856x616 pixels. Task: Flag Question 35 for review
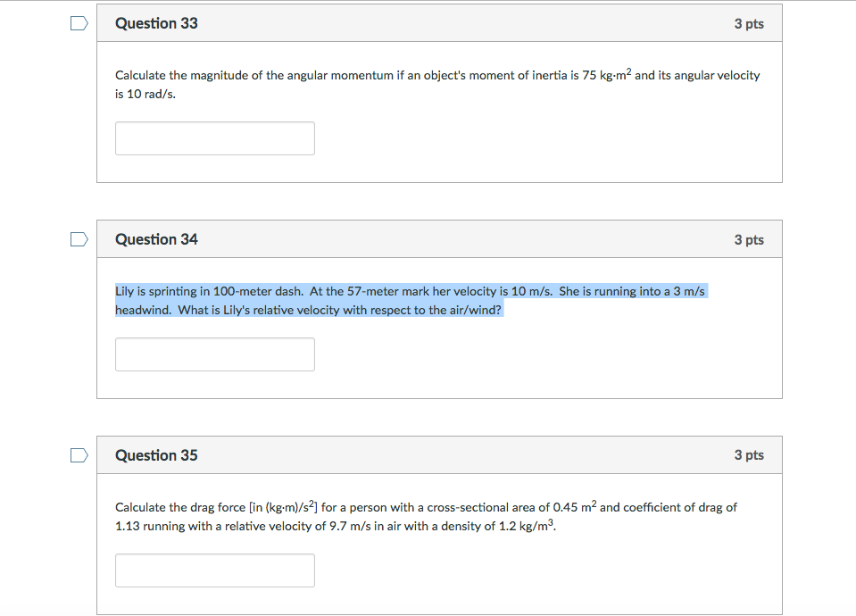click(79, 455)
